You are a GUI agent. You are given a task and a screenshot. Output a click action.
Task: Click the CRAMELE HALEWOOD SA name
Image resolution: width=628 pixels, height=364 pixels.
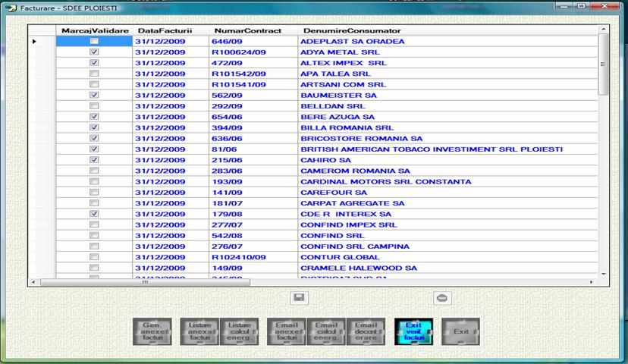pos(447,268)
